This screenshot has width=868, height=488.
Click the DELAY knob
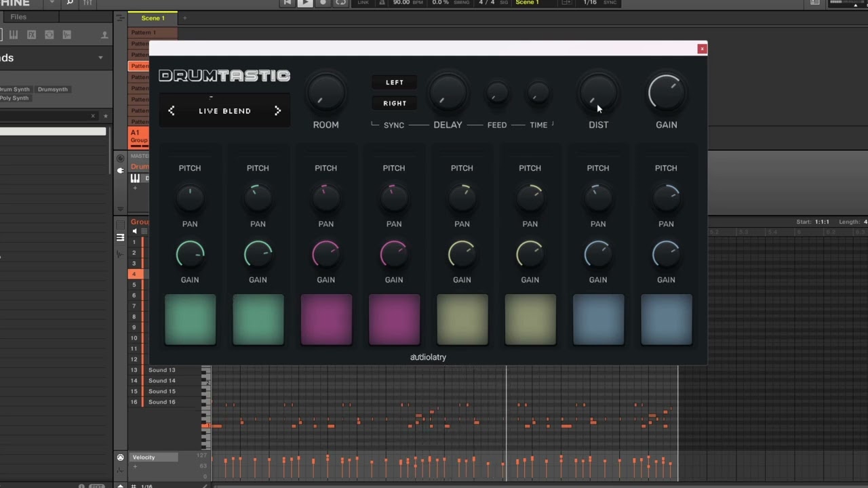(448, 93)
